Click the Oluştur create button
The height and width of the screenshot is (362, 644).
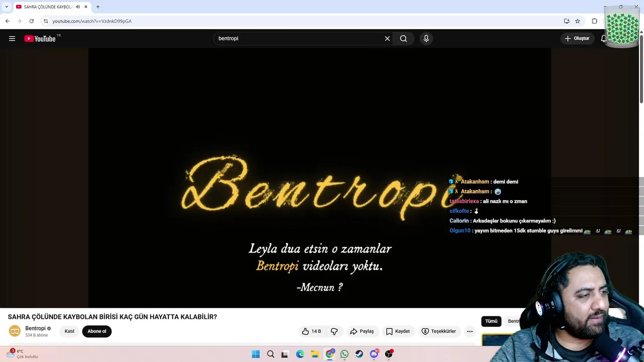click(x=577, y=39)
